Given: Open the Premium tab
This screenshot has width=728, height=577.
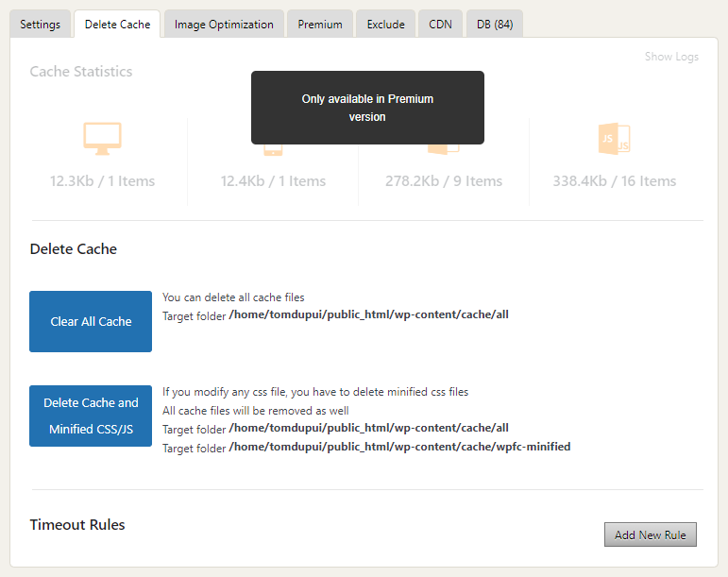Looking at the screenshot, I should coord(320,25).
